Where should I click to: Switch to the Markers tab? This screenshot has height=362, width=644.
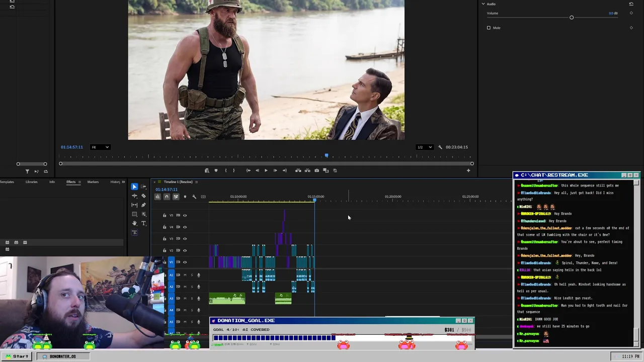(93, 182)
